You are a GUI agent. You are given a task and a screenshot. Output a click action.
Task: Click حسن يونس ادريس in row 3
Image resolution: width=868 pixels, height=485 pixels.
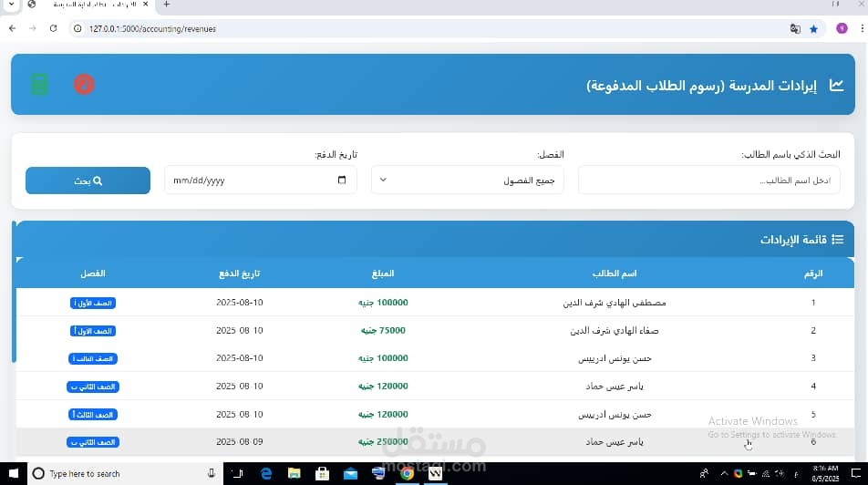[x=615, y=359]
